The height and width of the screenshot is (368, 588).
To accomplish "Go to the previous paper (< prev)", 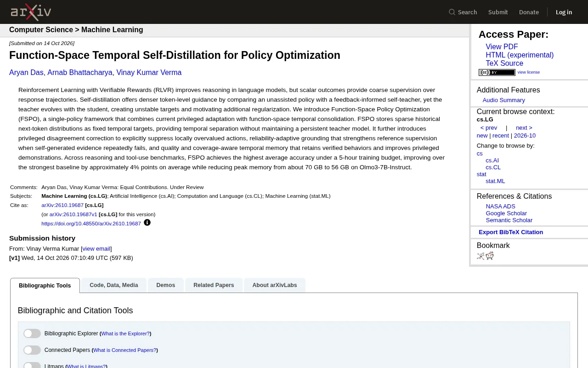I will [x=489, y=128].
